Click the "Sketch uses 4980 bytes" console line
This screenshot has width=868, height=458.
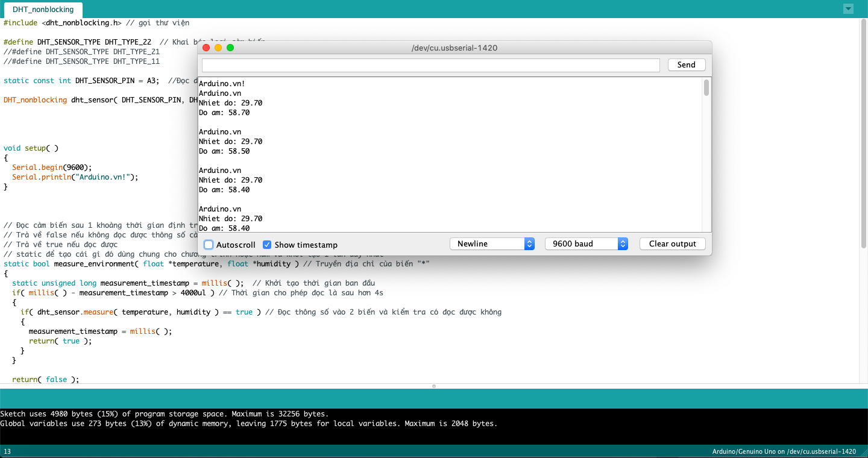point(164,414)
